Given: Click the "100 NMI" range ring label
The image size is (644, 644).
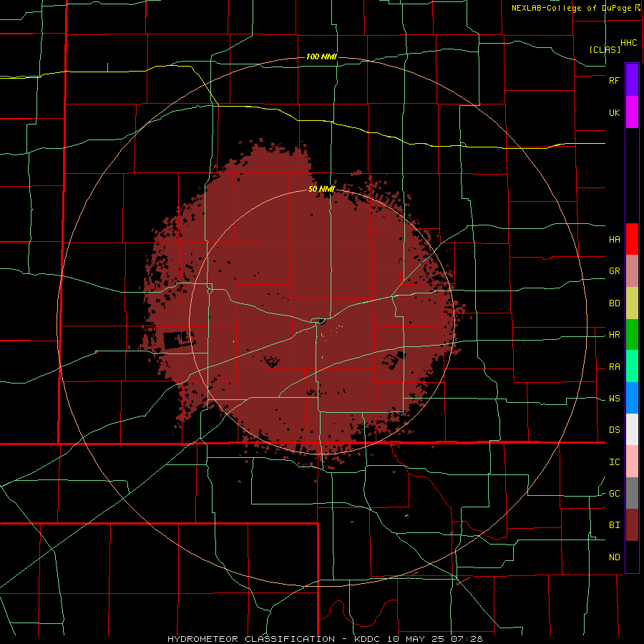Looking at the screenshot, I should pyautogui.click(x=321, y=57).
